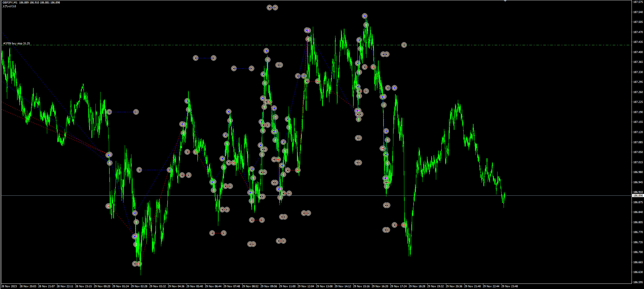
Task: Click 187.050 on the price axis
Action: (638, 152)
